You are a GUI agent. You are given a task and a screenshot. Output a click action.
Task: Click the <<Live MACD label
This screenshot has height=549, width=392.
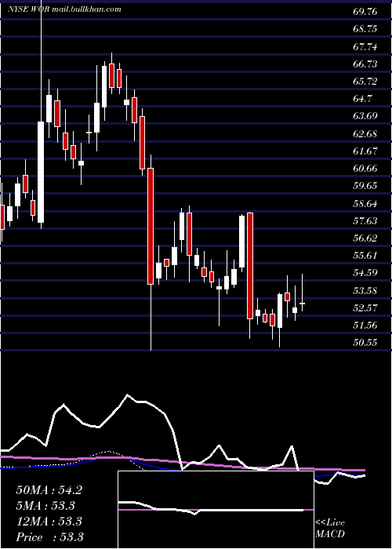pyautogui.click(x=330, y=529)
